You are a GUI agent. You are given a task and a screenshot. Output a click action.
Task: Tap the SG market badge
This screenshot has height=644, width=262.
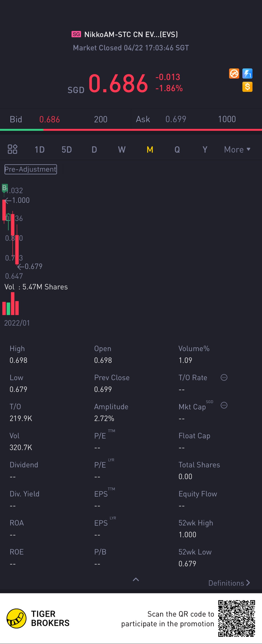(x=76, y=34)
